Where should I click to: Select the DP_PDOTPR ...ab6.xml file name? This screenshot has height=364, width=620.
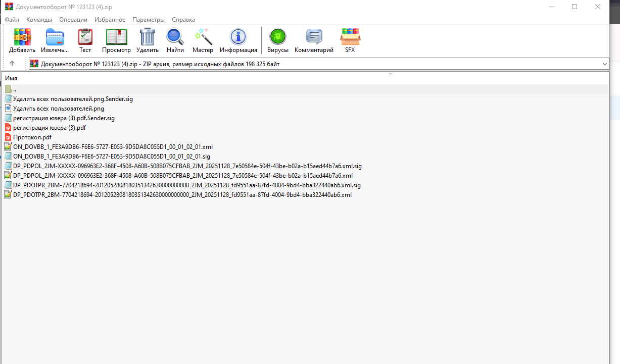182,195
